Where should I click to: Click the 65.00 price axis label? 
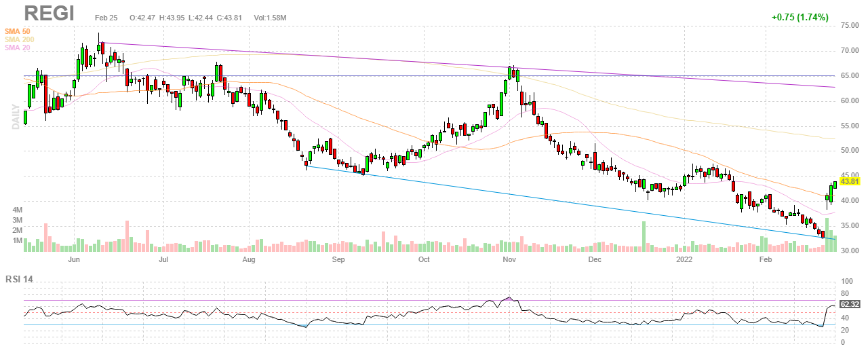850,76
